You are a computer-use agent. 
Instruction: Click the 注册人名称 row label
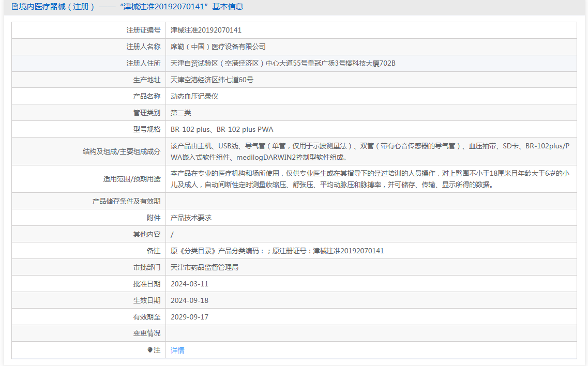[143, 47]
